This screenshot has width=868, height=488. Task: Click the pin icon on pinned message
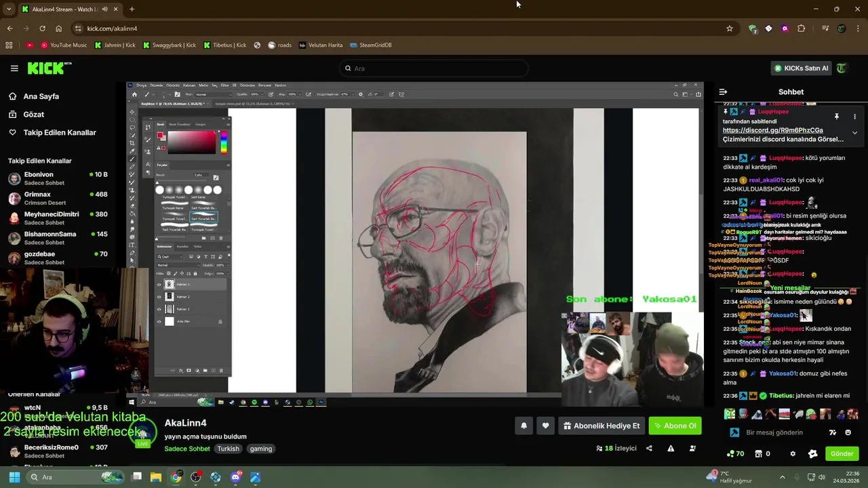click(x=837, y=117)
